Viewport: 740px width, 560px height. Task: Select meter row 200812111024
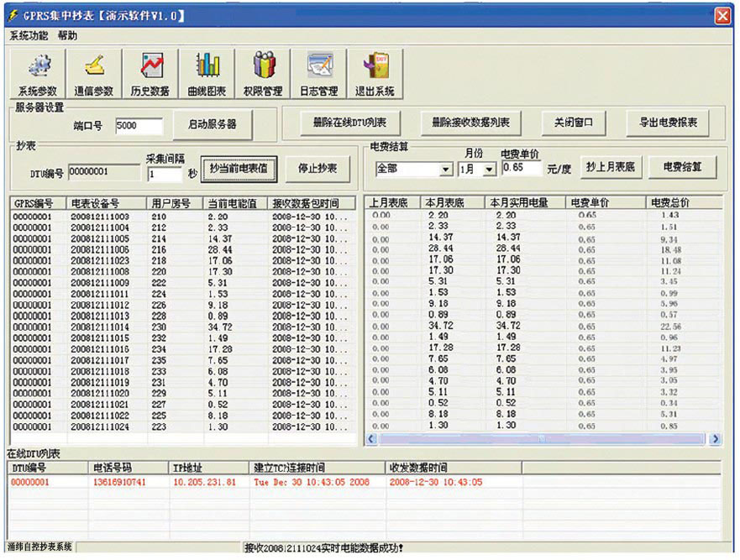coord(183,427)
